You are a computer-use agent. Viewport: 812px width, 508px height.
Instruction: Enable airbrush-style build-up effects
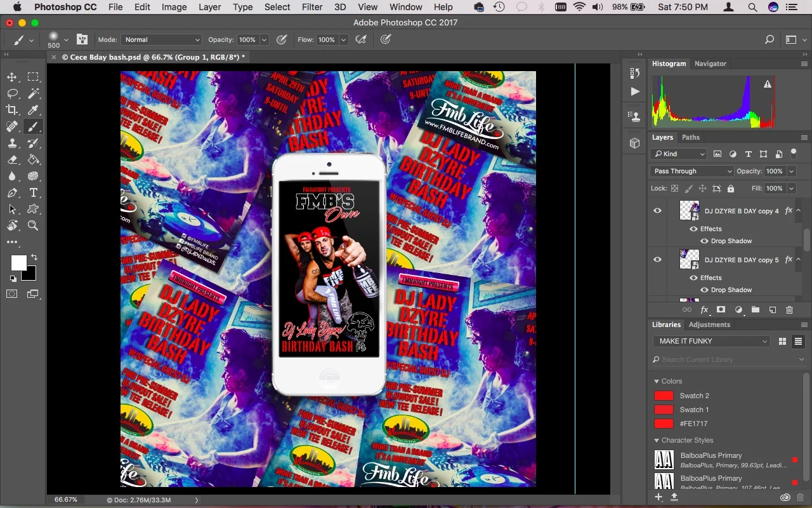pos(361,39)
